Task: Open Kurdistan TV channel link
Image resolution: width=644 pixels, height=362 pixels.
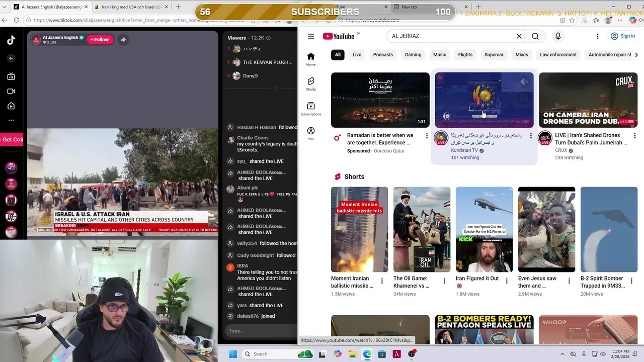Action: click(x=464, y=150)
